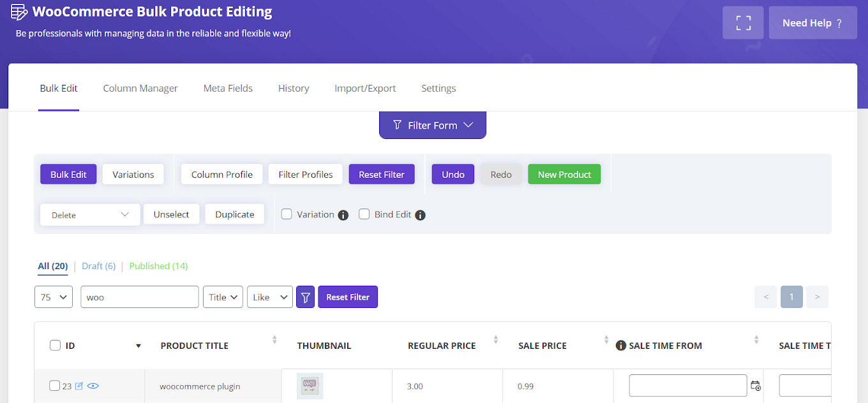This screenshot has width=868, height=403.
Task: Enable the Variation checkbox
Action: (x=287, y=214)
